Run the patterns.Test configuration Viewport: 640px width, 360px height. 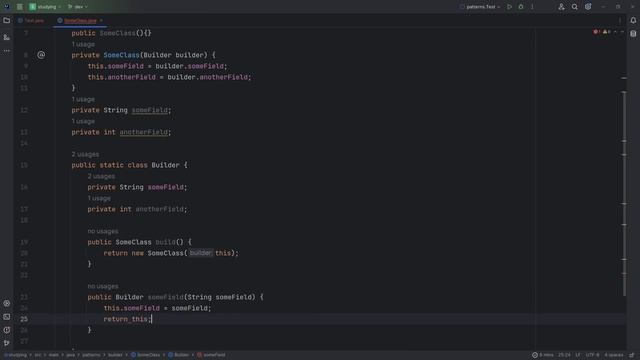[x=509, y=7]
